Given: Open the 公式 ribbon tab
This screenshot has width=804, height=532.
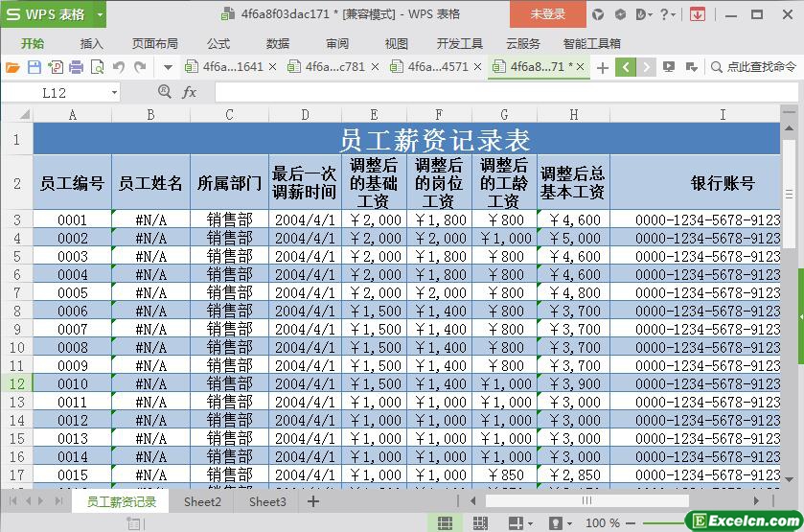Looking at the screenshot, I should (218, 43).
